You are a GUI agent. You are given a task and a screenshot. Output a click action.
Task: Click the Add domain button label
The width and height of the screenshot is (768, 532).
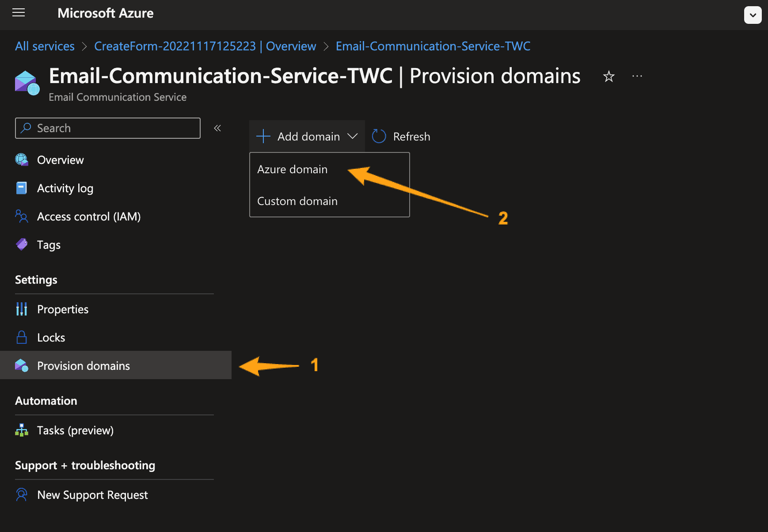[x=308, y=137]
